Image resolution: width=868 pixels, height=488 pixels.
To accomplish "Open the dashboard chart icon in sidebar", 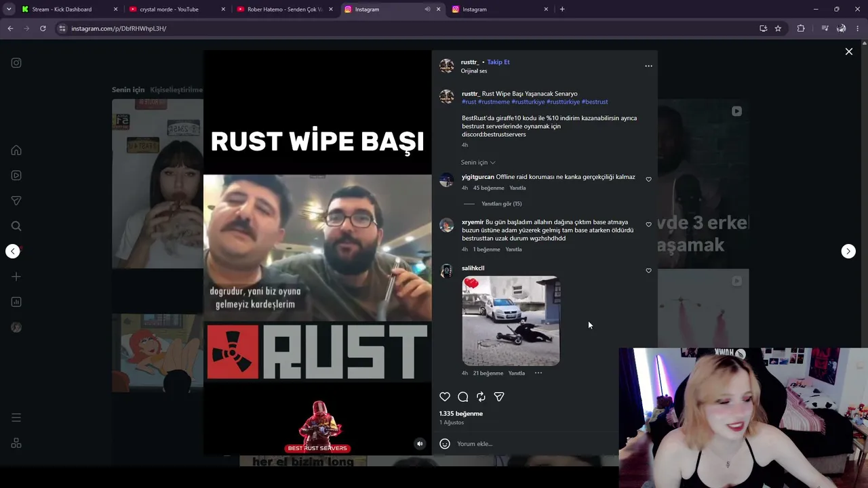I will 16,302.
